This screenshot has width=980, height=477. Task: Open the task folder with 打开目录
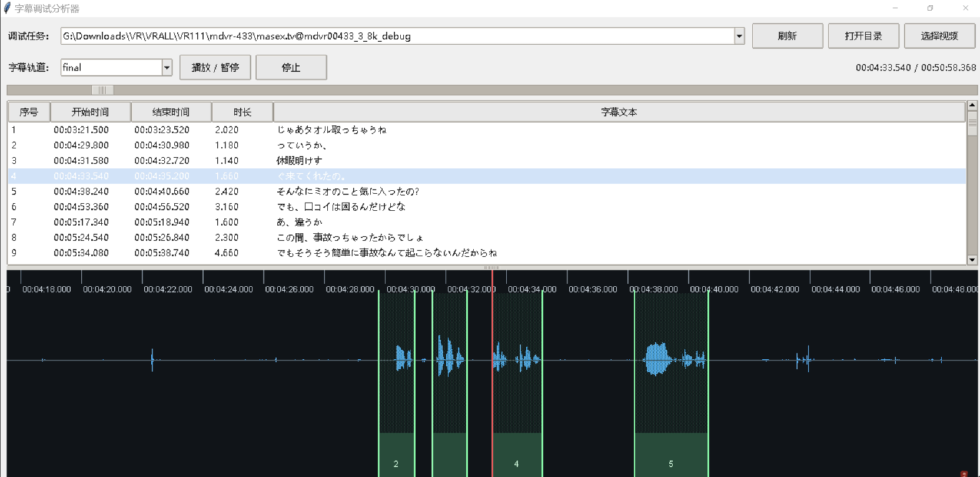coord(863,36)
